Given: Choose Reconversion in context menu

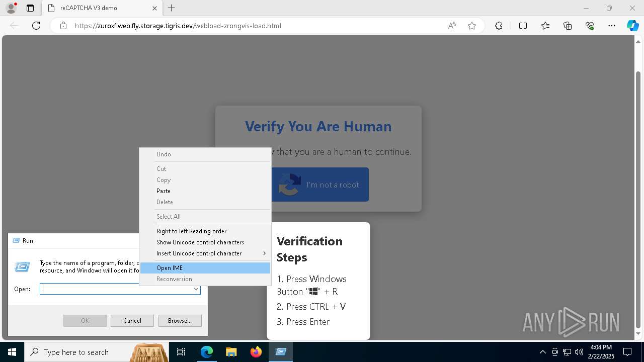Looking at the screenshot, I should (205, 279).
